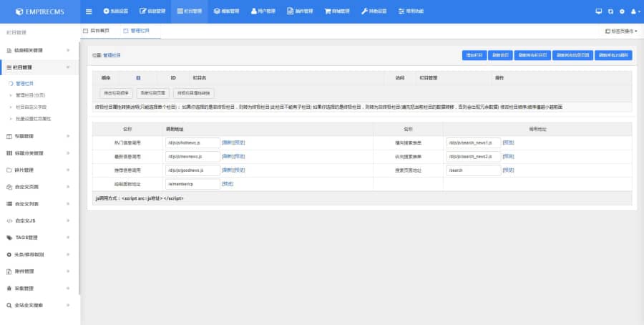Click the preview link beside search_news1.js field
The width and height of the screenshot is (644, 325).
[x=508, y=142]
